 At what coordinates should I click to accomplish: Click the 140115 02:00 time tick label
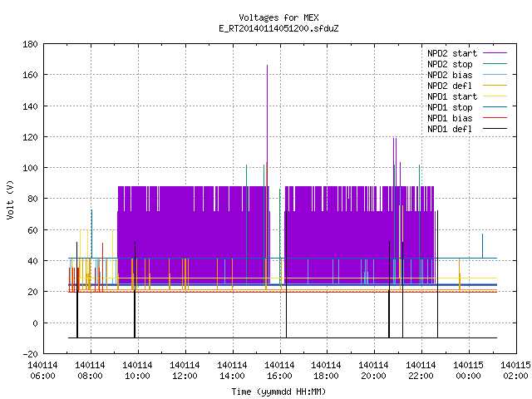[x=515, y=371]
